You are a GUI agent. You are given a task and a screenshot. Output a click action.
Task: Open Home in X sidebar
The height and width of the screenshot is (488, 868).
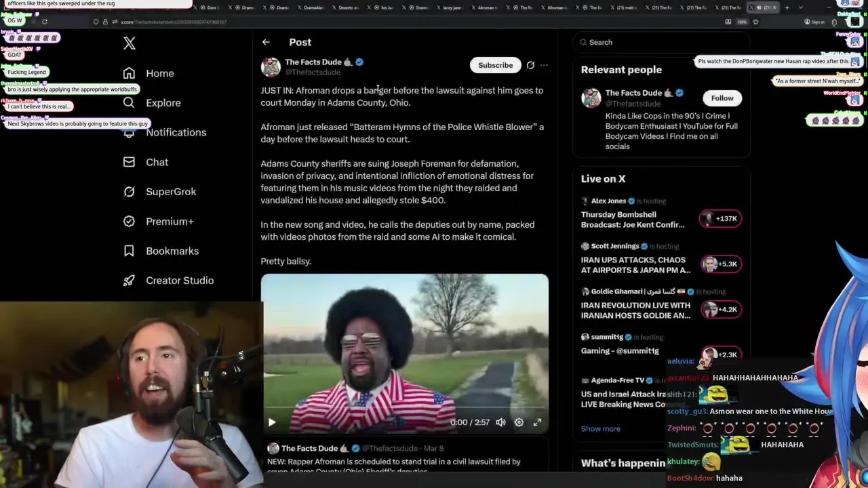tap(149, 73)
